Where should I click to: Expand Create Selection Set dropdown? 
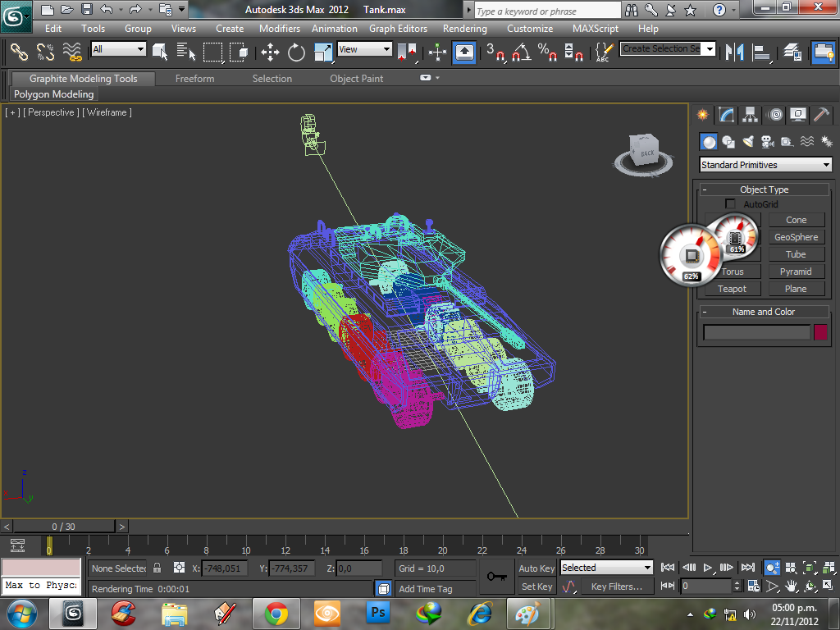[x=710, y=49]
